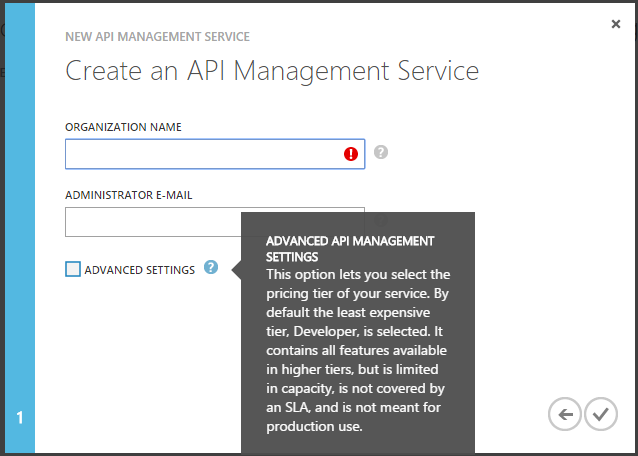Screen dimensions: 638x456
Task: Click the help icon beside Organization Name field
Action: pos(381,153)
